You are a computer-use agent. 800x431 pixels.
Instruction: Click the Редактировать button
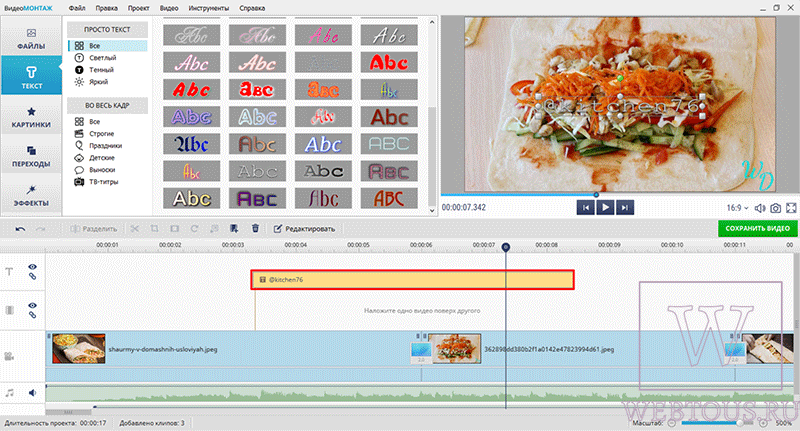click(x=305, y=229)
